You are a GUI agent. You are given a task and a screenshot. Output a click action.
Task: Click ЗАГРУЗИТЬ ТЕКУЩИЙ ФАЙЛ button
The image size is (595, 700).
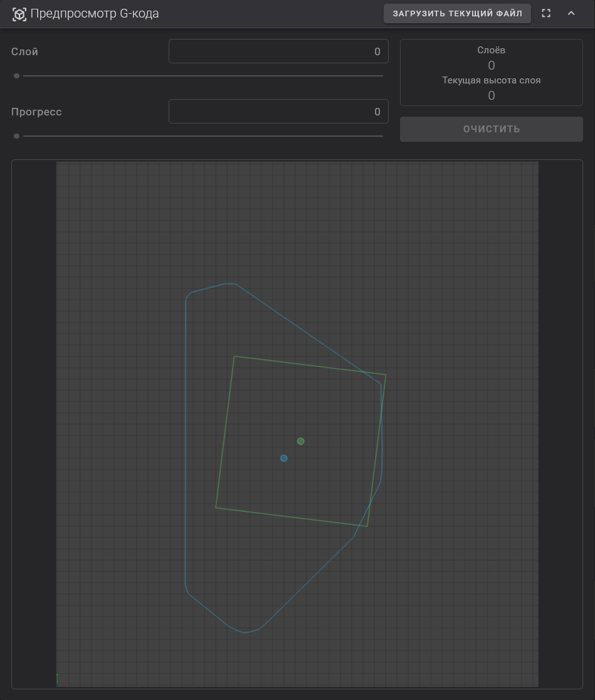(457, 13)
